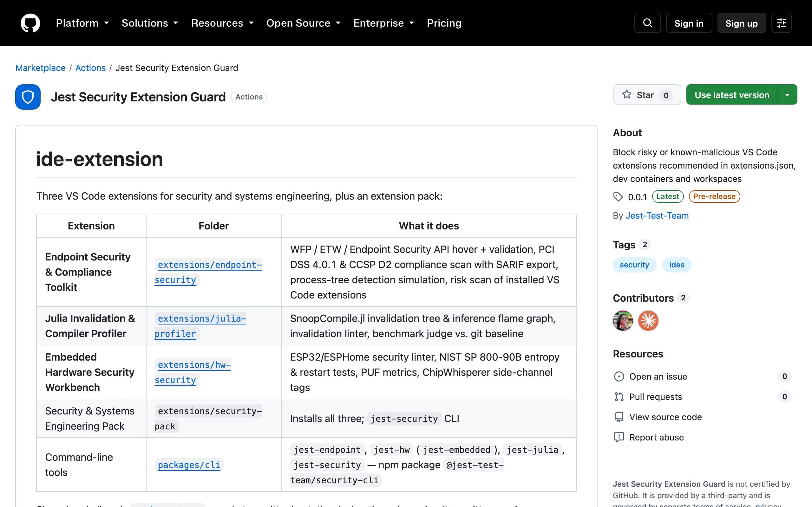Click the GitHub Octocat logo

(x=30, y=23)
